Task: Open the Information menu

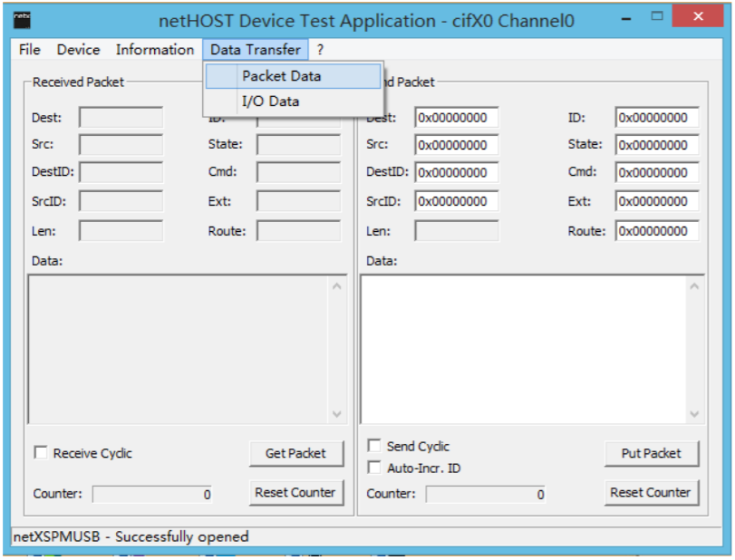Action: pyautogui.click(x=155, y=50)
